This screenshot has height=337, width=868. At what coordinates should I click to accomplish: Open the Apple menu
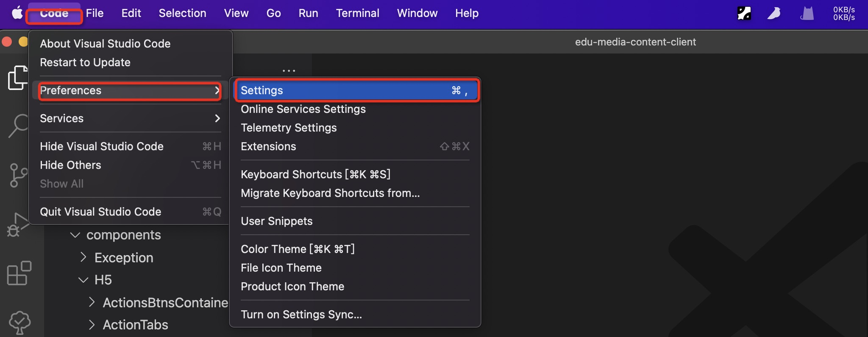tap(17, 13)
